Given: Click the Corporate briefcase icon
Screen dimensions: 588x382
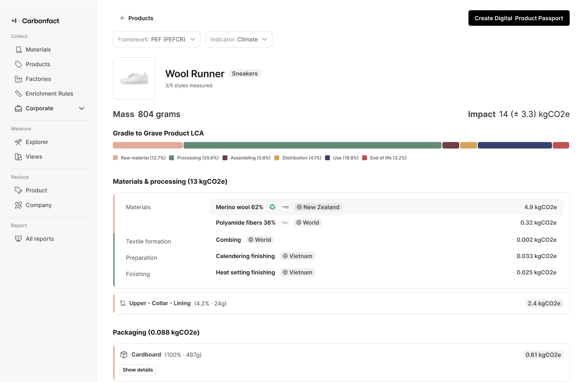Looking at the screenshot, I should coord(19,108).
